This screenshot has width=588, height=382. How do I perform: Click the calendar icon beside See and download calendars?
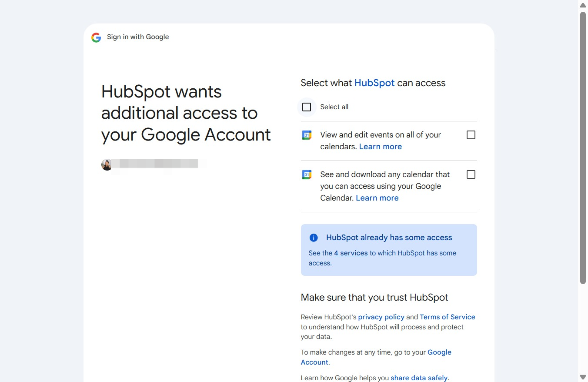[307, 175]
